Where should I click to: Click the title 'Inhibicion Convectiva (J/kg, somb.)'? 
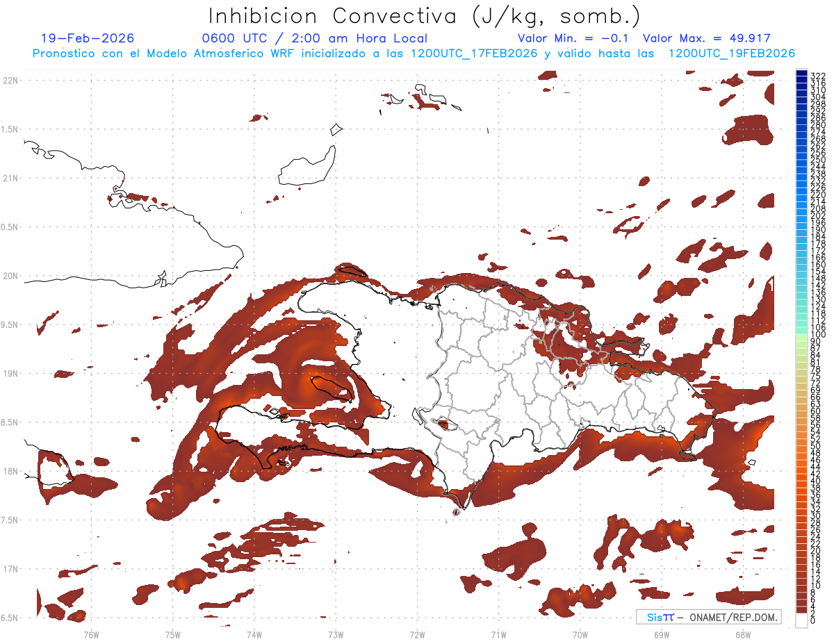click(424, 15)
